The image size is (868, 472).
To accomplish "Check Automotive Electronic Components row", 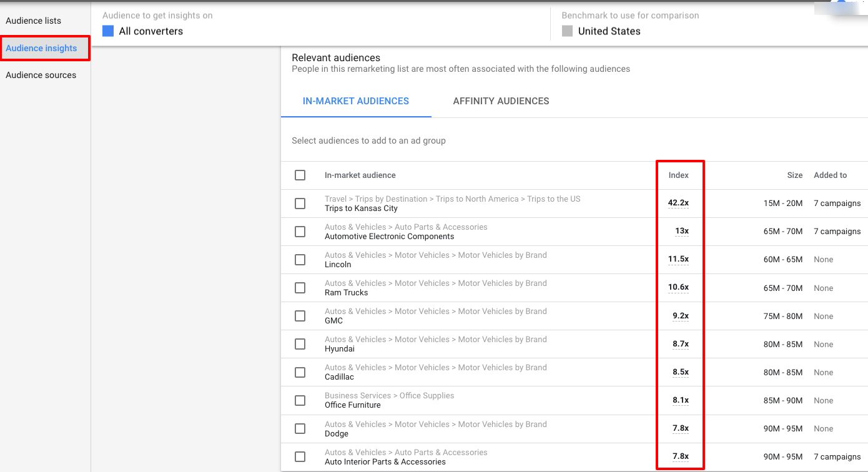I will pos(300,232).
